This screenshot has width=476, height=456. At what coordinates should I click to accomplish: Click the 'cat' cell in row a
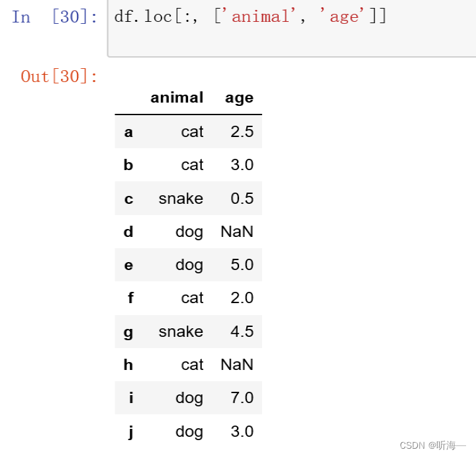(192, 132)
